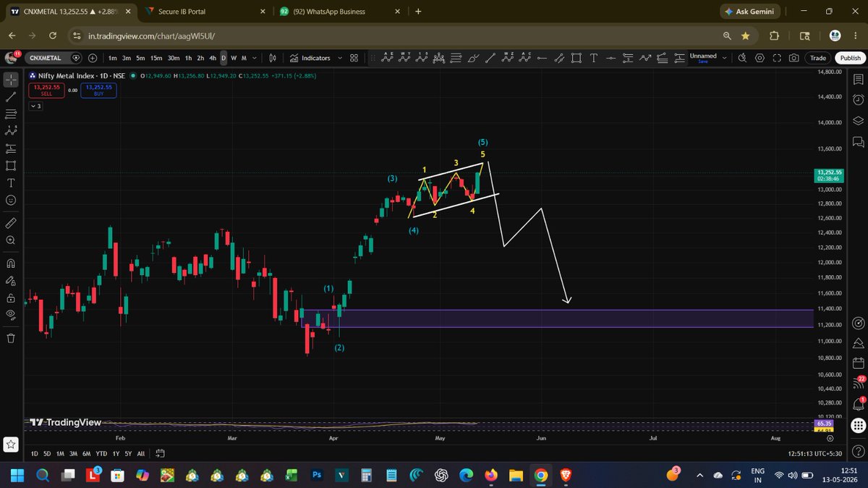Switch to the 15m timeframe
The image size is (868, 488).
coord(156,58)
